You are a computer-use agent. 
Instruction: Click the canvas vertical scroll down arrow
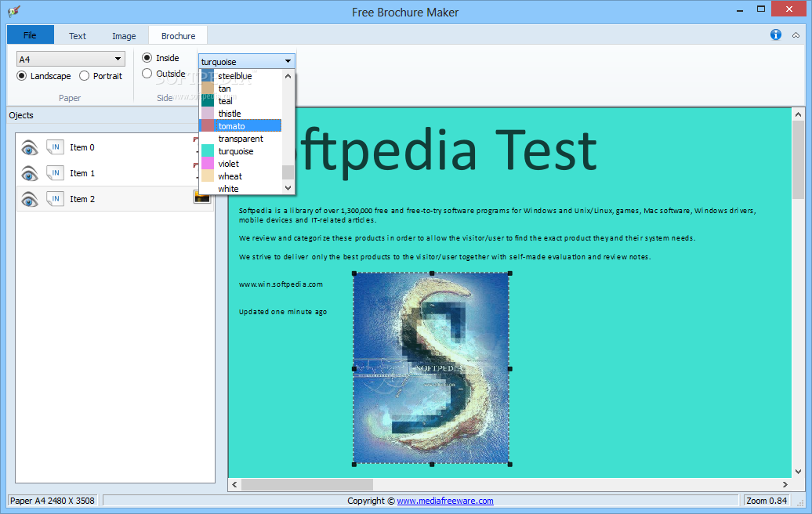pos(798,472)
